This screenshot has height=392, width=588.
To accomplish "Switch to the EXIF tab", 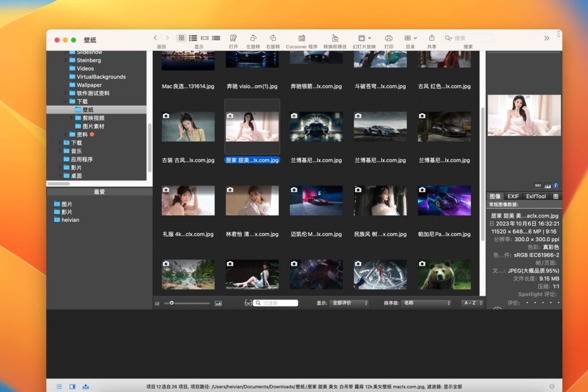I will [x=513, y=196].
